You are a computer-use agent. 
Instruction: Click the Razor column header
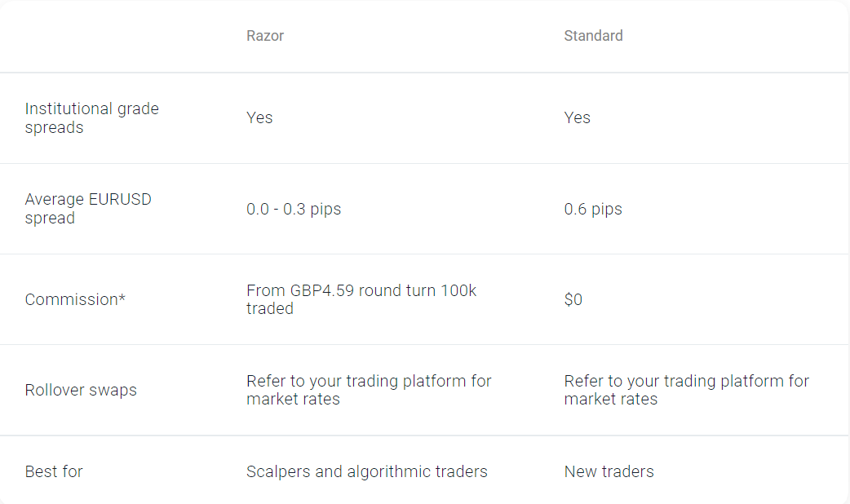264,36
